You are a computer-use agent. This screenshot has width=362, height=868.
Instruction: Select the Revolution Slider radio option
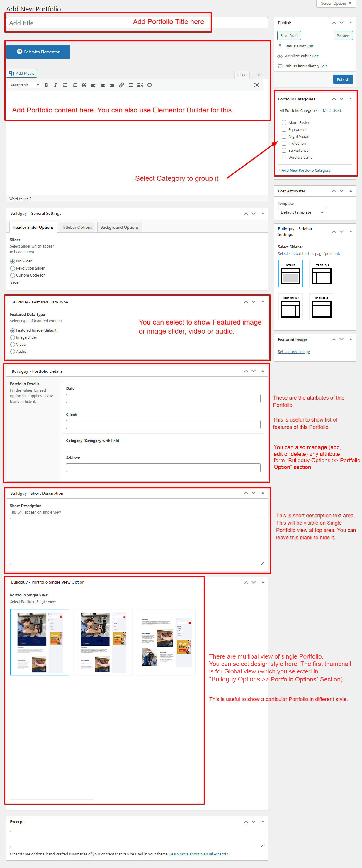13,269
